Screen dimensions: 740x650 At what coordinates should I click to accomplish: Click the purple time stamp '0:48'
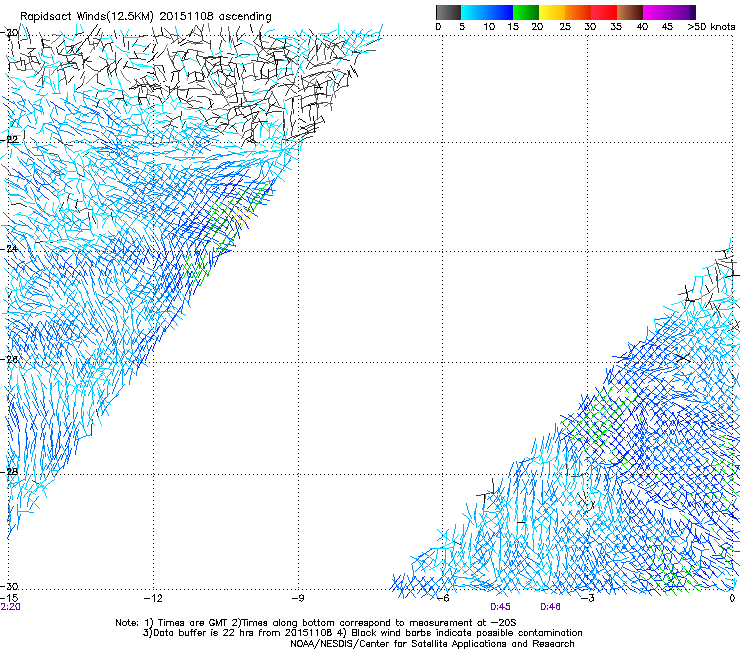tap(550, 607)
